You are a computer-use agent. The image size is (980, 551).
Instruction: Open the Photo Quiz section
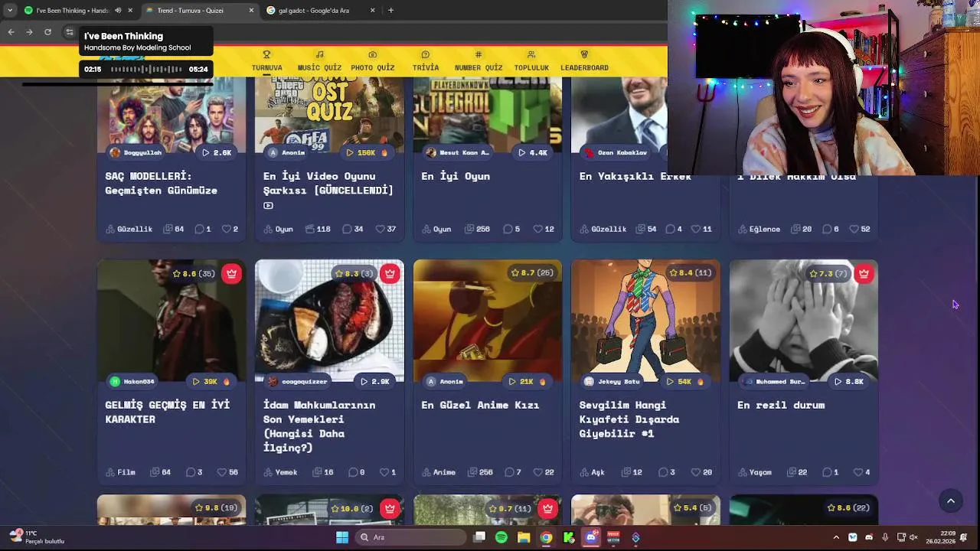pyautogui.click(x=373, y=61)
